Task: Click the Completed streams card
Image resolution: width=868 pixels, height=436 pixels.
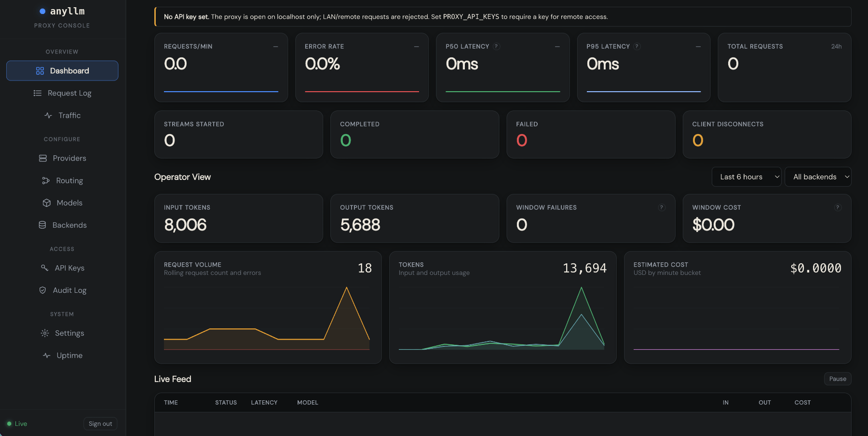Action: coord(415,135)
